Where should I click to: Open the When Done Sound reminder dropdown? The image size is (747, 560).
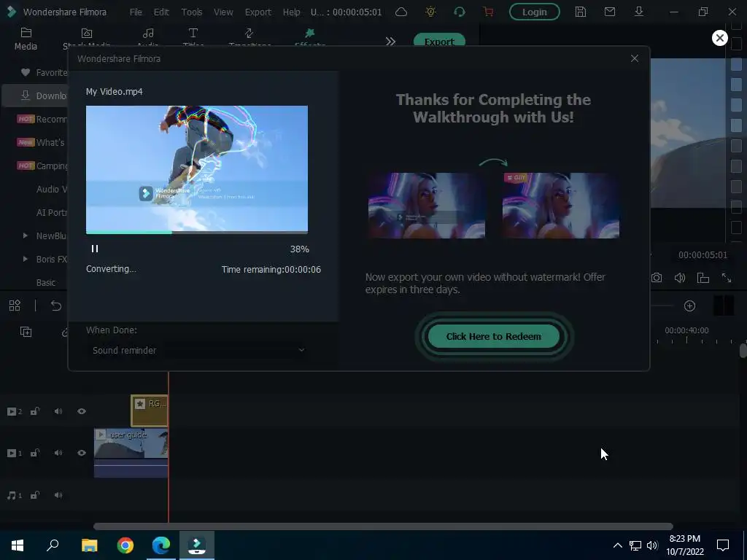[x=198, y=350]
